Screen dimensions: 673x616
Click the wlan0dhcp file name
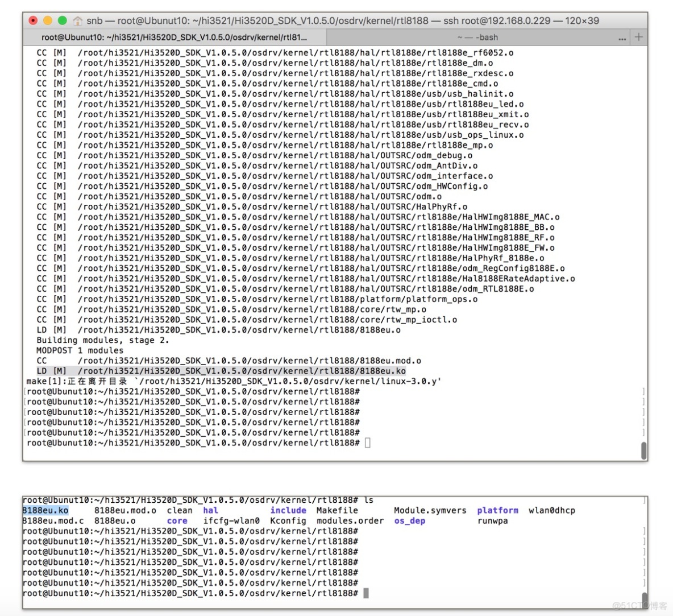click(x=551, y=510)
